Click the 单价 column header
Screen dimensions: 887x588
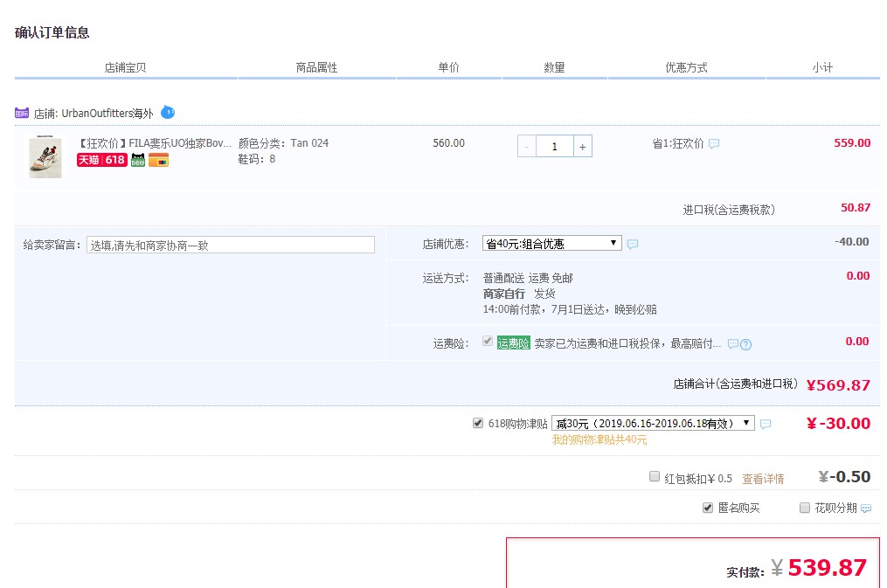point(449,67)
